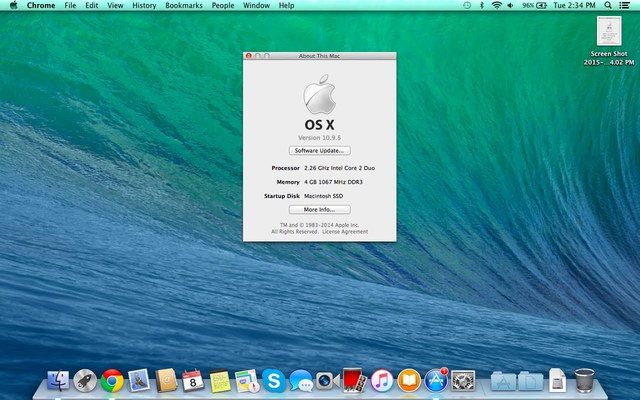Open the Bluetooth status menu

click(482, 5)
